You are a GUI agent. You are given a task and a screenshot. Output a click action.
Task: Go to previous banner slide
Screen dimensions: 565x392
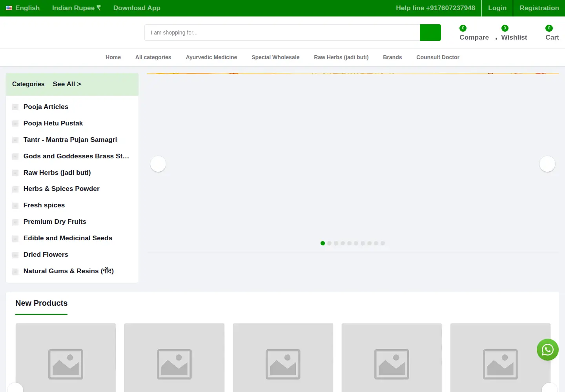[x=158, y=164]
